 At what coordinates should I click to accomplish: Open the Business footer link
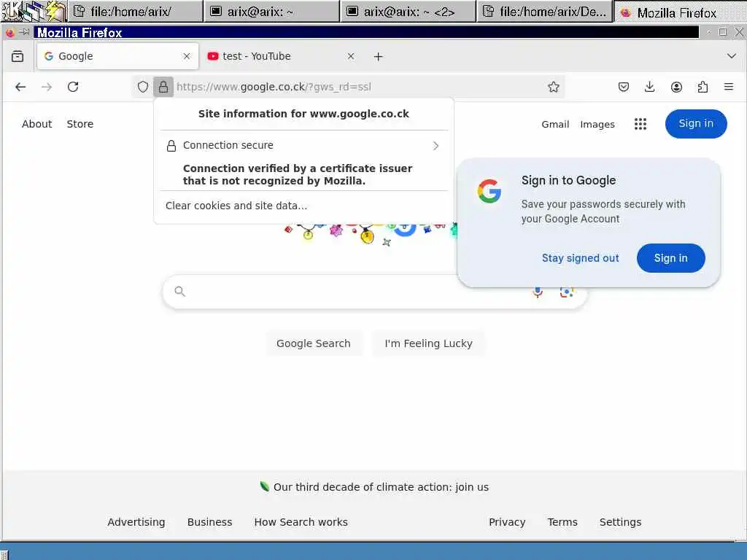(209, 522)
